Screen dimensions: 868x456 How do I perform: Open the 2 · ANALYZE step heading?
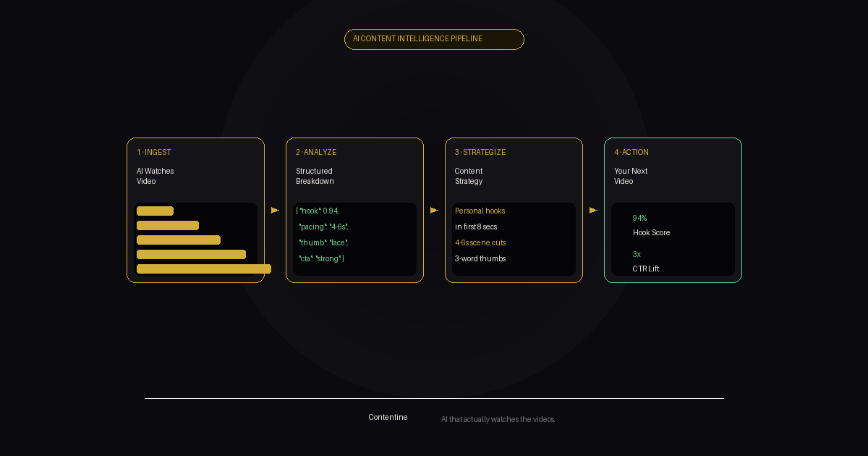[316, 153]
